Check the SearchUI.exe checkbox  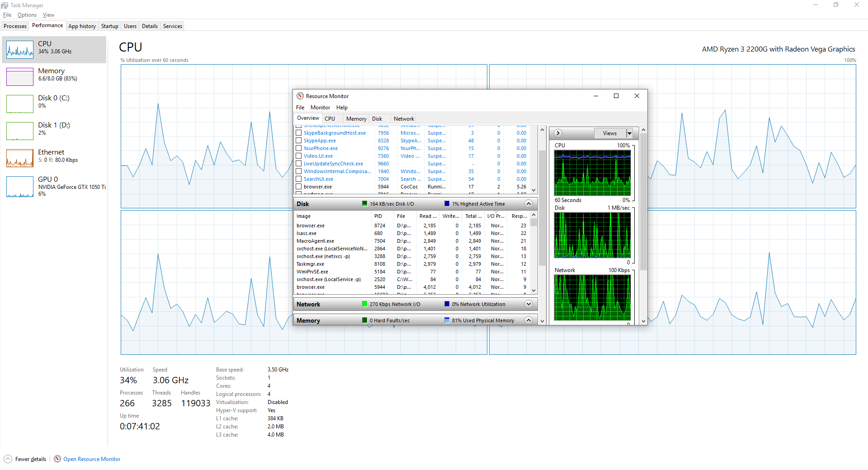click(x=298, y=179)
